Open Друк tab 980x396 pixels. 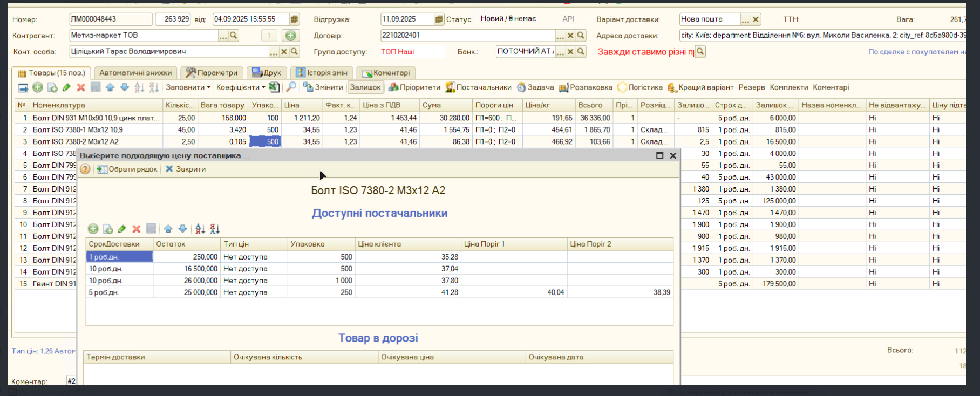267,73
